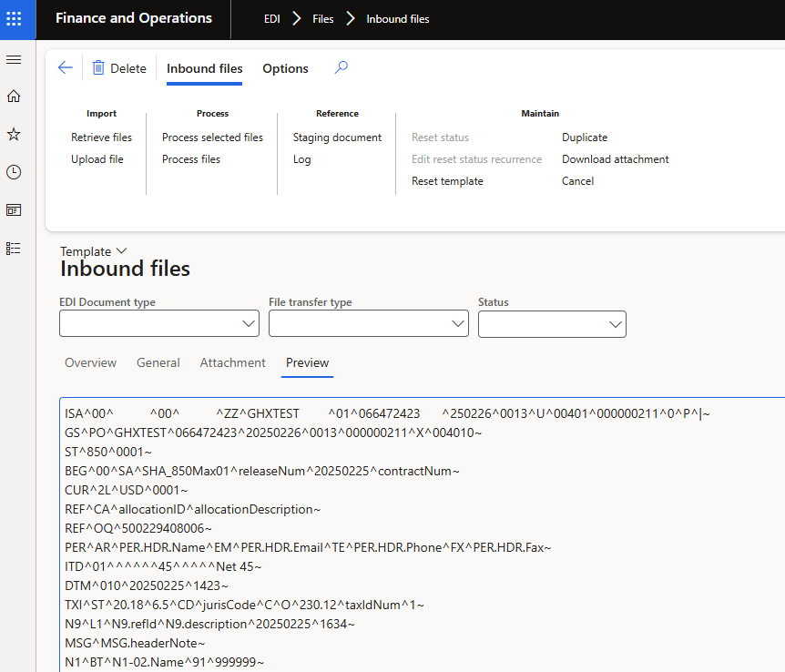Expand the Template view selector
This screenshot has height=672, width=785.
click(94, 251)
